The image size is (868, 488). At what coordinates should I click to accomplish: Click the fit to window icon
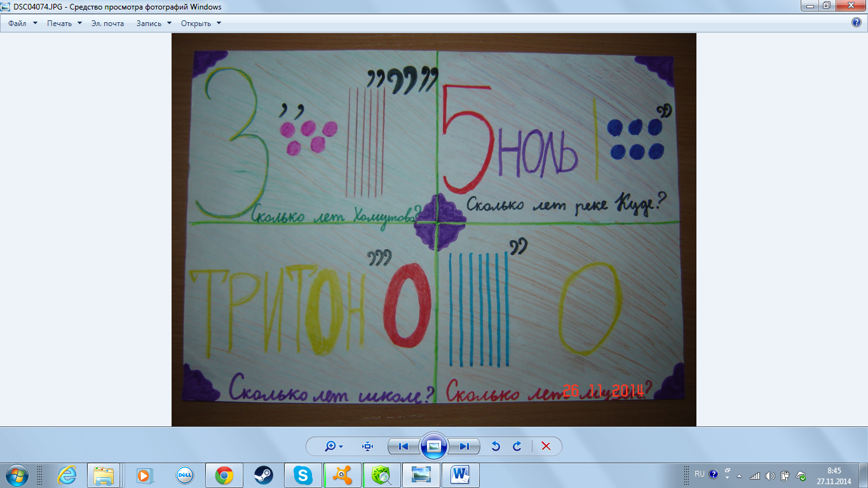[367, 447]
